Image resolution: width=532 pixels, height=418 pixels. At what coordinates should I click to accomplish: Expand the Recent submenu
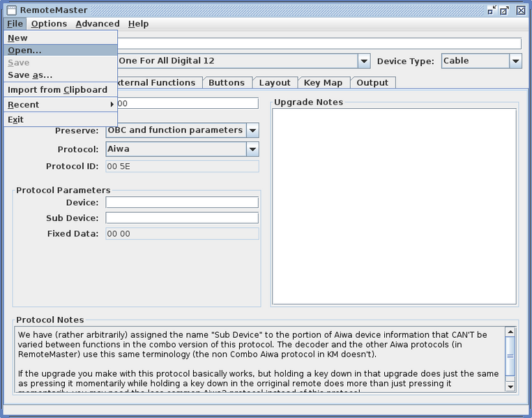(61, 105)
